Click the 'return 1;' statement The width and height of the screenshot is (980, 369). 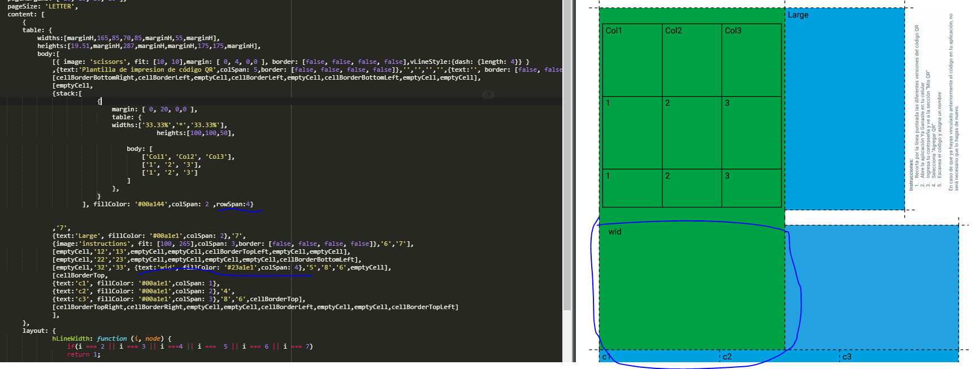84,355
